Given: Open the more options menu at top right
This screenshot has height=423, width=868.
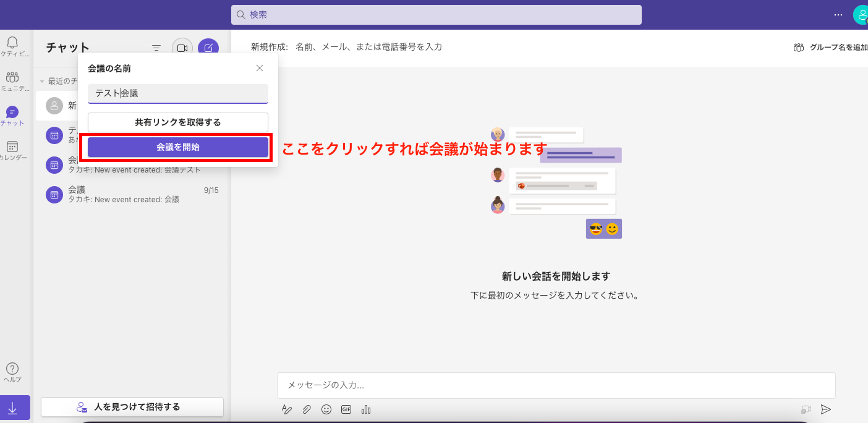Looking at the screenshot, I should tap(838, 14).
